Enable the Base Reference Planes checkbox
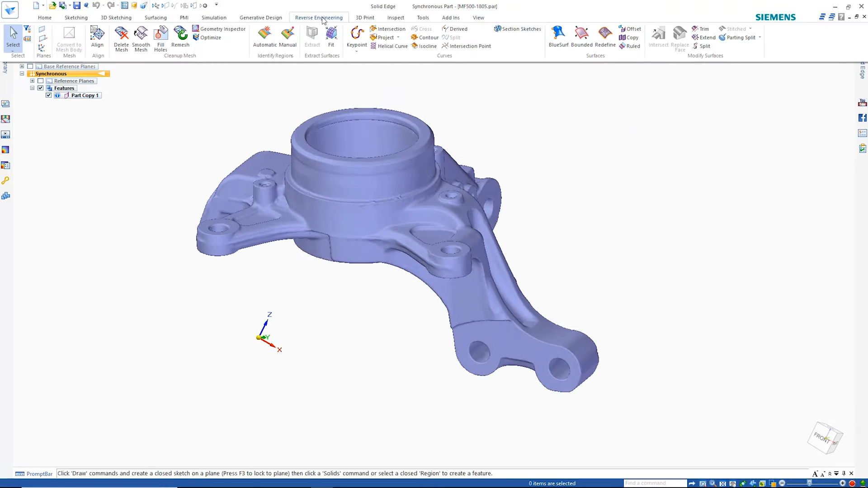Image resolution: width=868 pixels, height=488 pixels. [30, 66]
